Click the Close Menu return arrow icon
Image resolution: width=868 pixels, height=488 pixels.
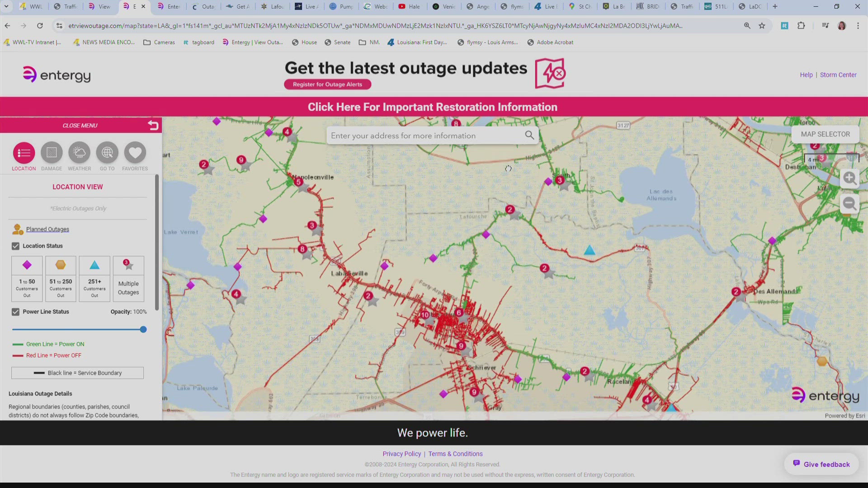[153, 125]
